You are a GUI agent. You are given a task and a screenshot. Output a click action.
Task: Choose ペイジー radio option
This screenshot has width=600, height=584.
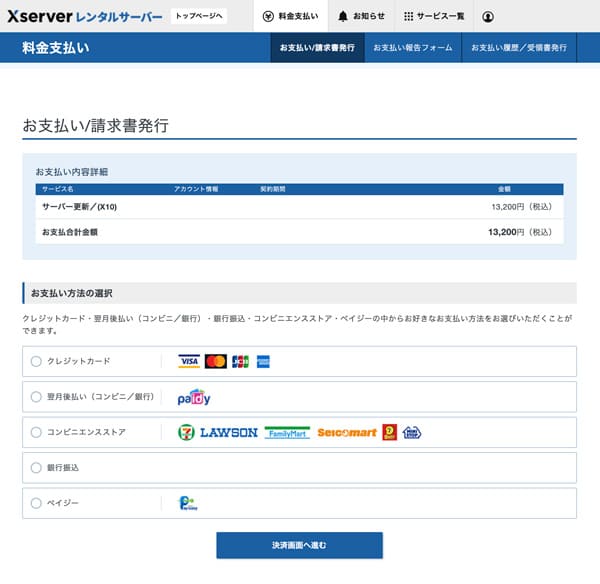point(37,503)
